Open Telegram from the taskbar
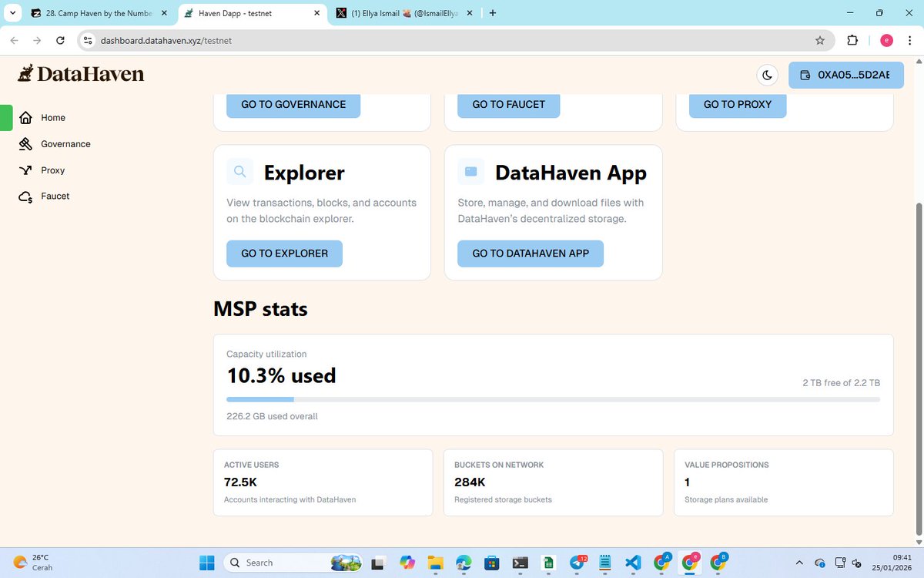Viewport: 924px width, 578px height. [x=577, y=563]
